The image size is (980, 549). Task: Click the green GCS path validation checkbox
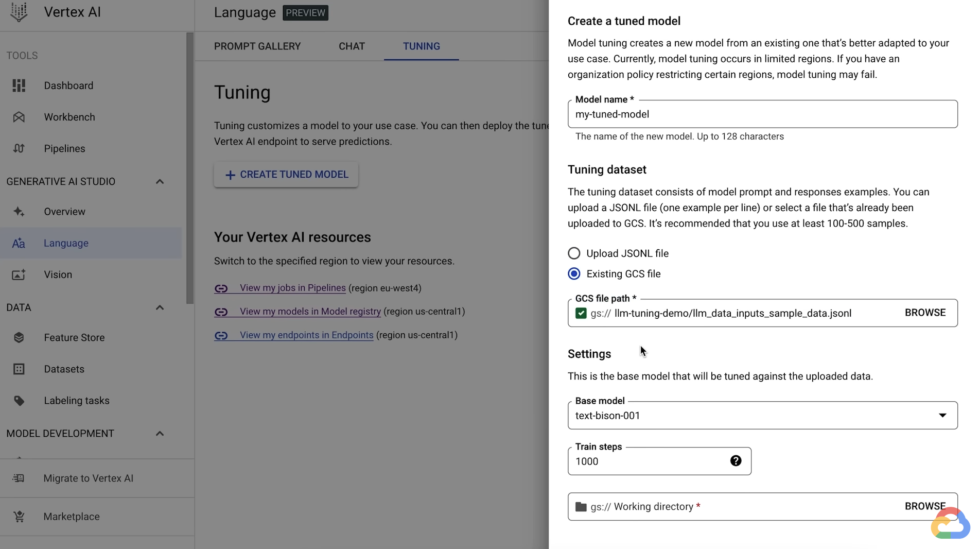(581, 313)
